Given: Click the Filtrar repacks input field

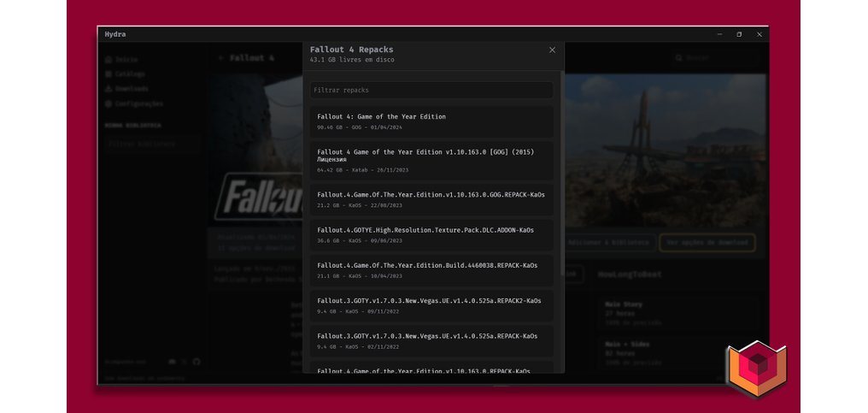Looking at the screenshot, I should (431, 90).
